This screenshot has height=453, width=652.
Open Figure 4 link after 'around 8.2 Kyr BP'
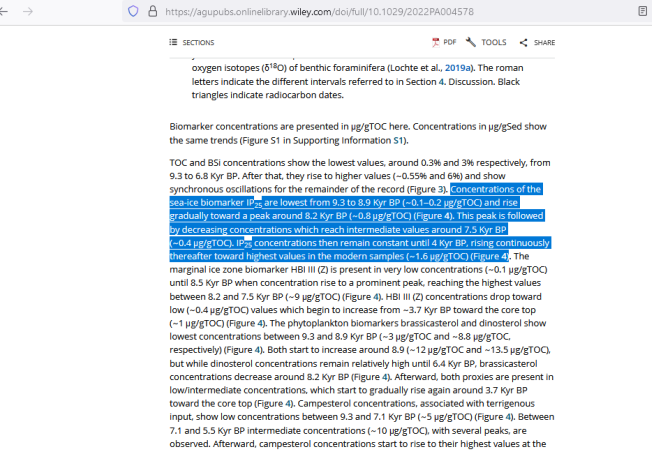pos(385,377)
